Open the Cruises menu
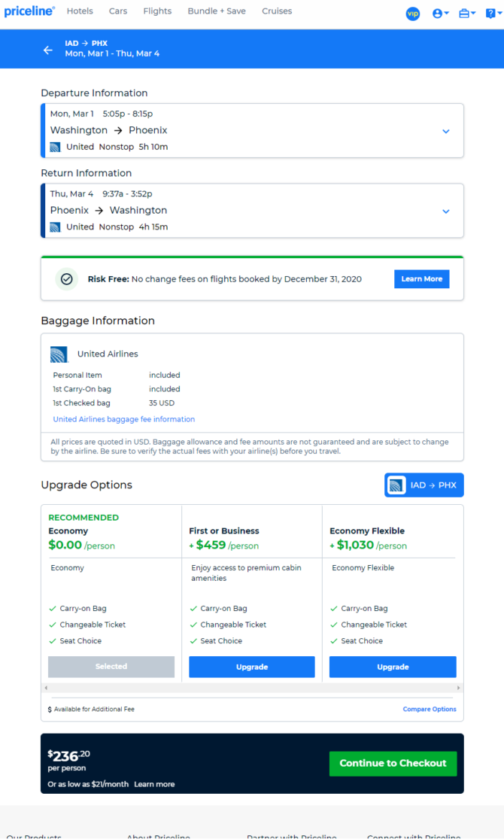Image resolution: width=504 pixels, height=839 pixels. point(277,11)
